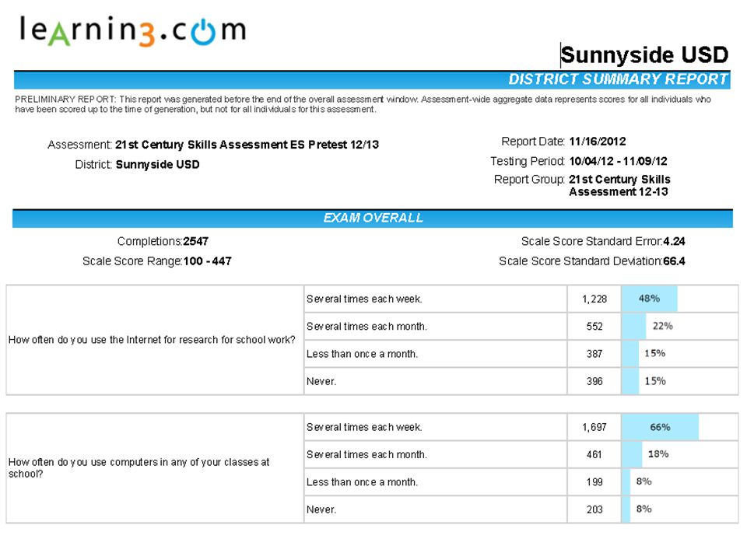Click the District value Sunnyside USD
The height and width of the screenshot is (560, 747).
(158, 165)
